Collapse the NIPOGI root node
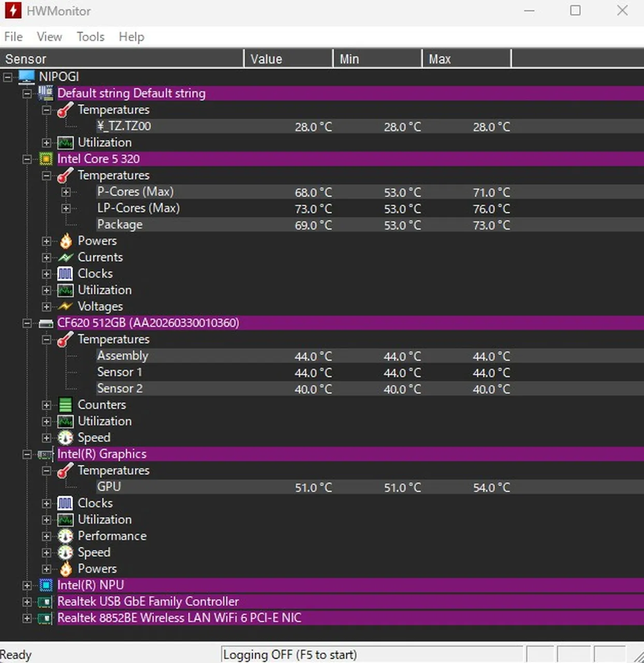The height and width of the screenshot is (663, 644). (x=8, y=77)
